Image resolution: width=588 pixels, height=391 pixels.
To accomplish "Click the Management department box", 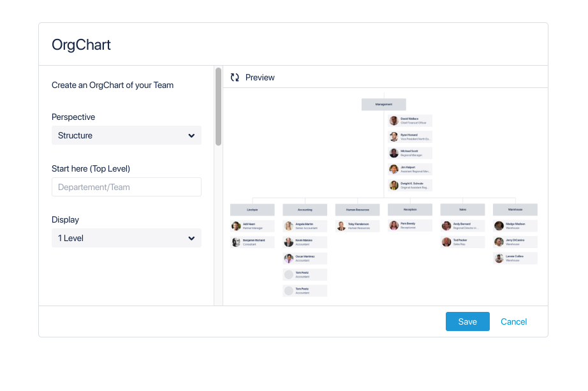I will [384, 105].
